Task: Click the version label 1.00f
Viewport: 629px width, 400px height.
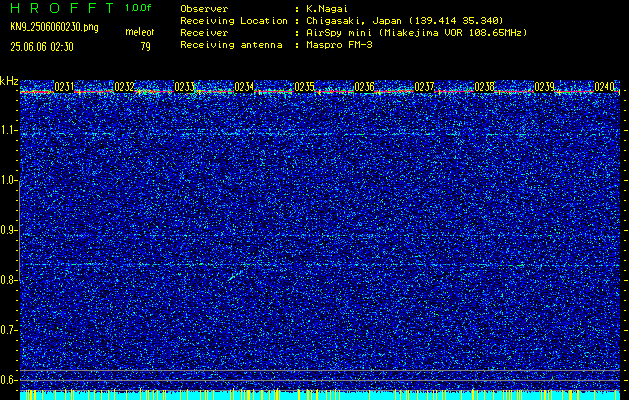Action: point(138,8)
